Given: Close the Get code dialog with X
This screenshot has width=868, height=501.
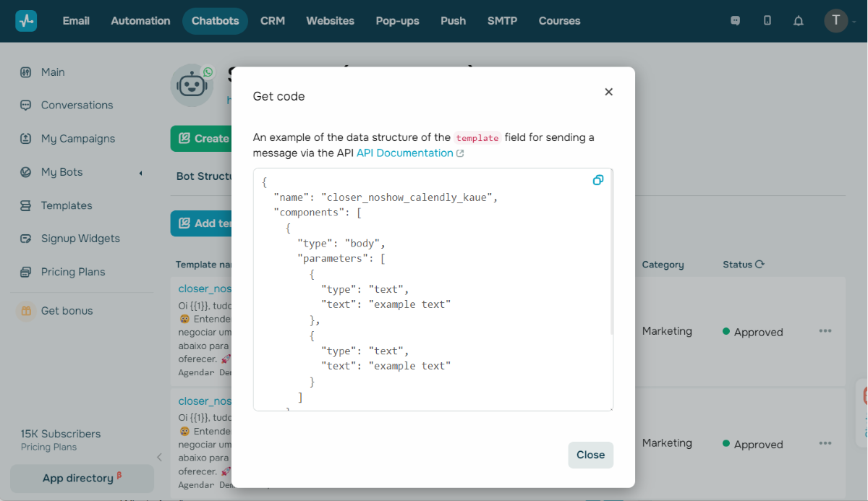Looking at the screenshot, I should coord(608,92).
